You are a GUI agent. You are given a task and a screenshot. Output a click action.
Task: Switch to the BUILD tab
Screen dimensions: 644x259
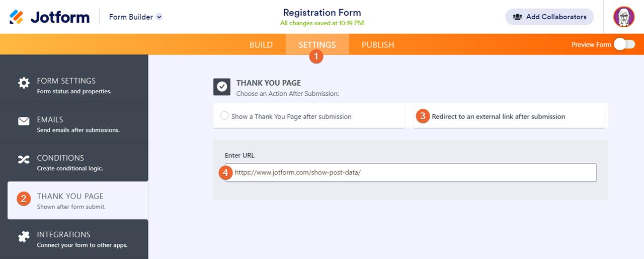tap(261, 44)
